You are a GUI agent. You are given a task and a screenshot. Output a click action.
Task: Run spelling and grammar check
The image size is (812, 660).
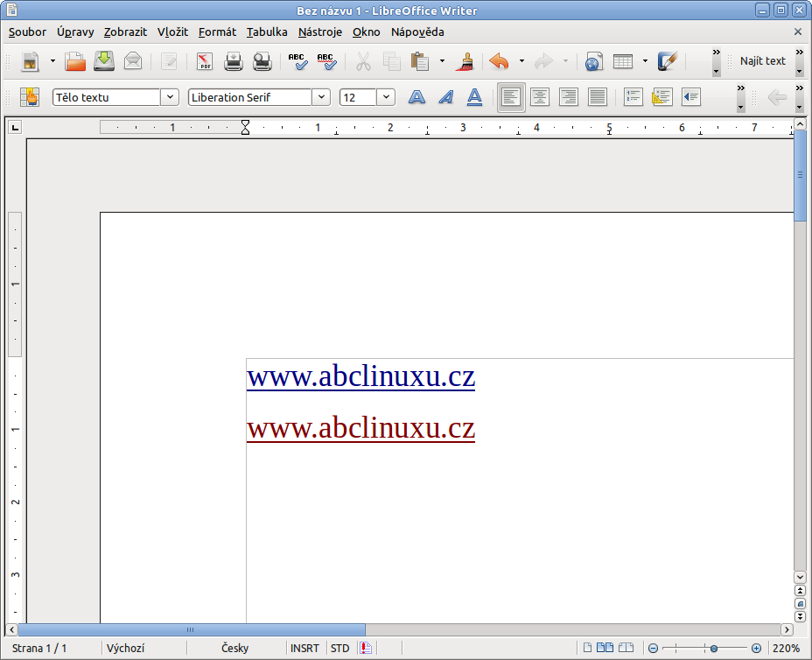click(x=298, y=61)
